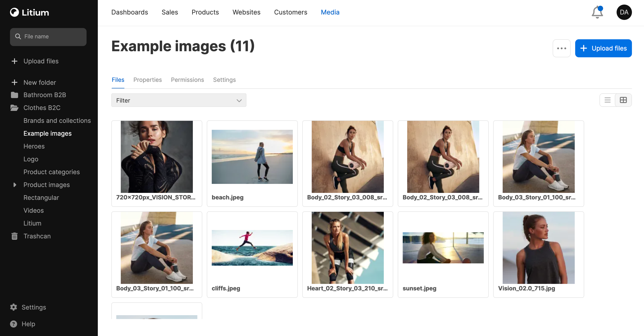Open the beach.jpeg thumbnail
This screenshot has width=644, height=336.
[x=252, y=157]
